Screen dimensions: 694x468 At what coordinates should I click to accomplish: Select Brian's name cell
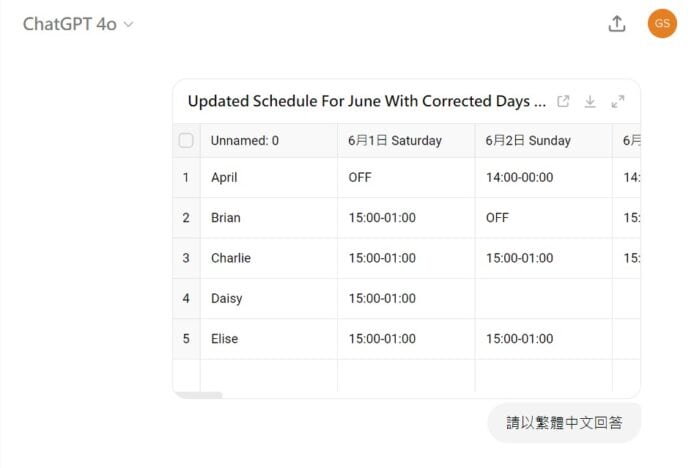[x=226, y=218]
